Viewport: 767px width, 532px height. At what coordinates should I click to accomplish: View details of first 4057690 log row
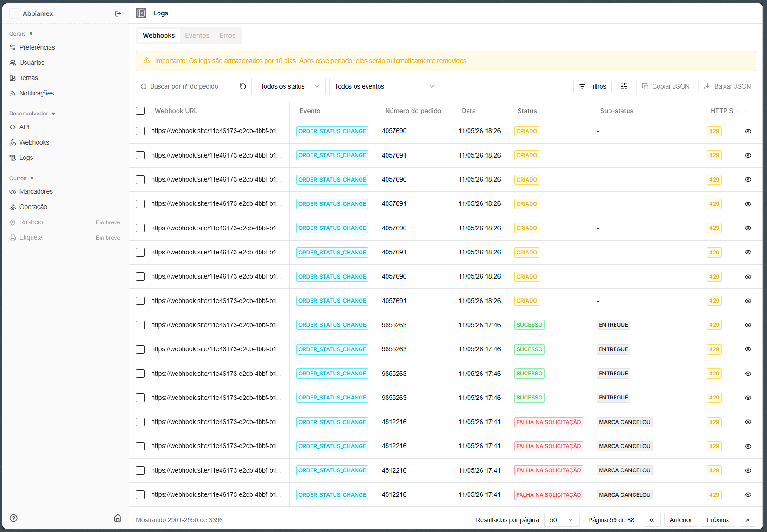pos(748,131)
